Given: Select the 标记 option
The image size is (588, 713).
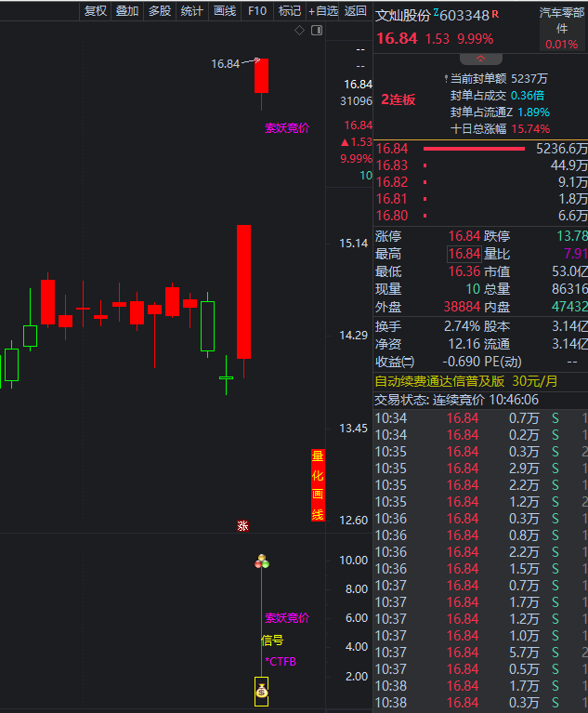Looking at the screenshot, I should click(290, 10).
